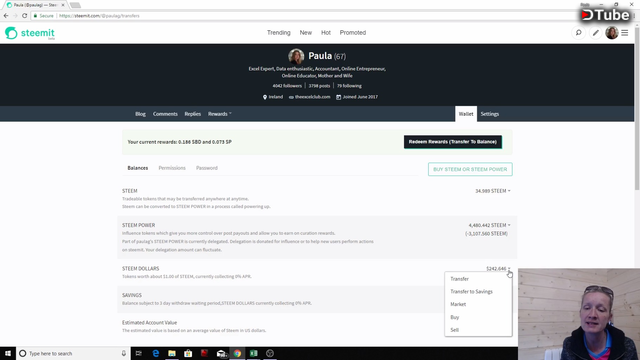Open File Explorer from taskbar
This screenshot has height=360, width=640.
pyautogui.click(x=172, y=353)
